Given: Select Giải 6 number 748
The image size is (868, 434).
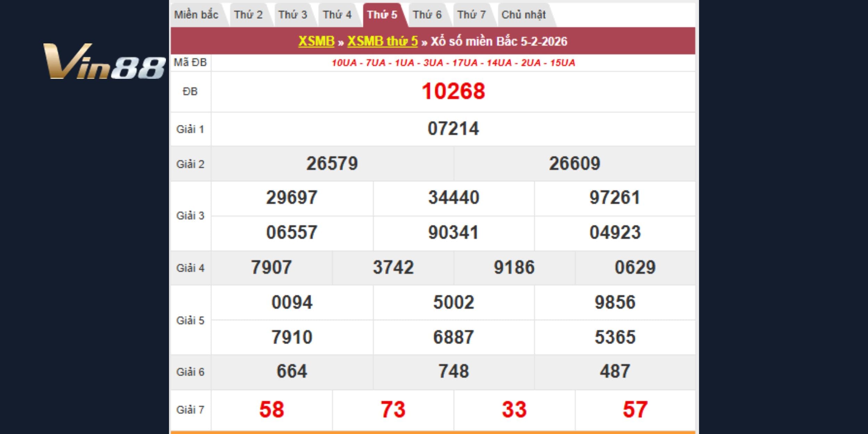Looking at the screenshot, I should click(x=453, y=371).
